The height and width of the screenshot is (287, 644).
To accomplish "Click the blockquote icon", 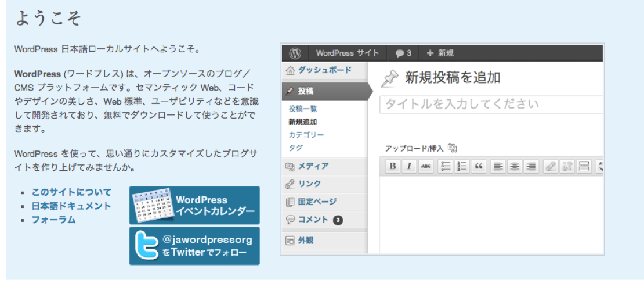I will coord(479,167).
